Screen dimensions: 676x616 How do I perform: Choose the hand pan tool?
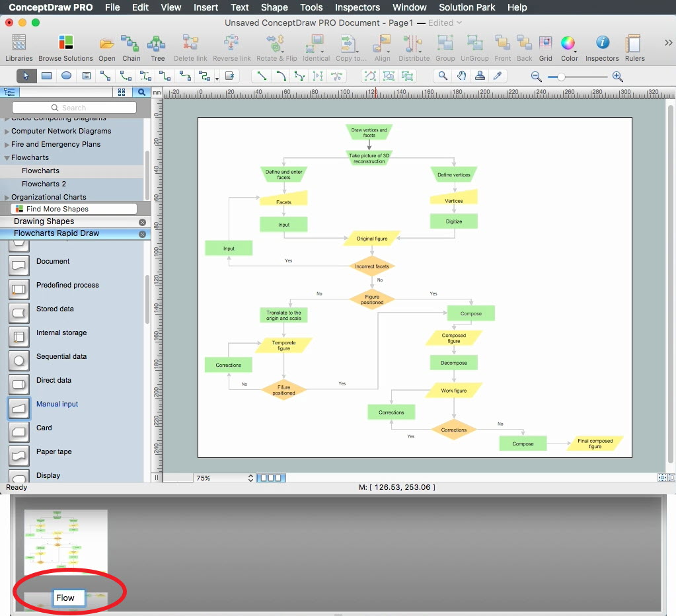point(462,76)
